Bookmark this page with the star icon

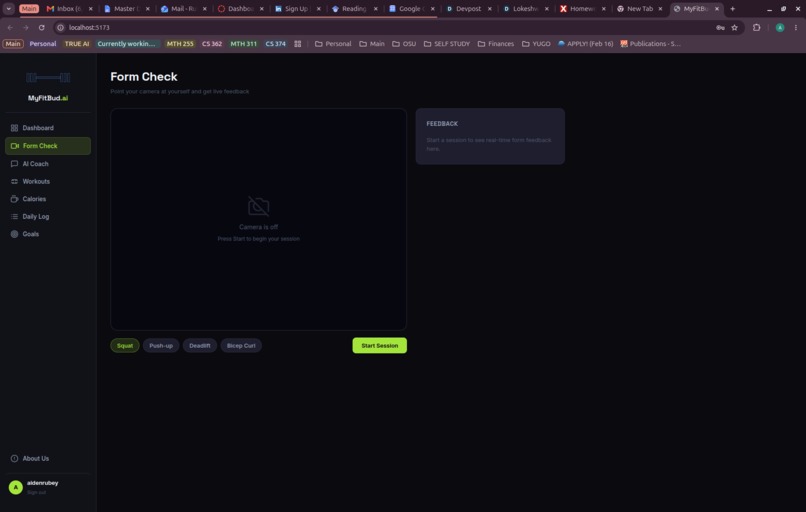tap(735, 28)
